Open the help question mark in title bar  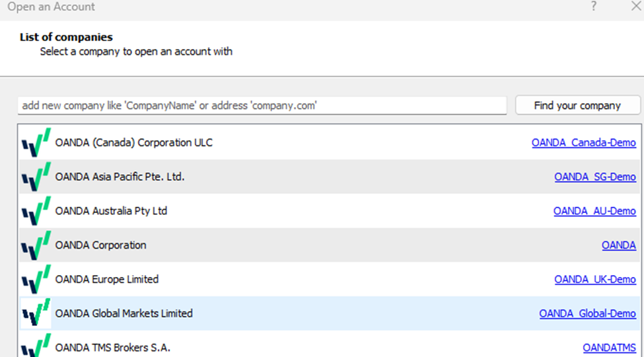(594, 7)
